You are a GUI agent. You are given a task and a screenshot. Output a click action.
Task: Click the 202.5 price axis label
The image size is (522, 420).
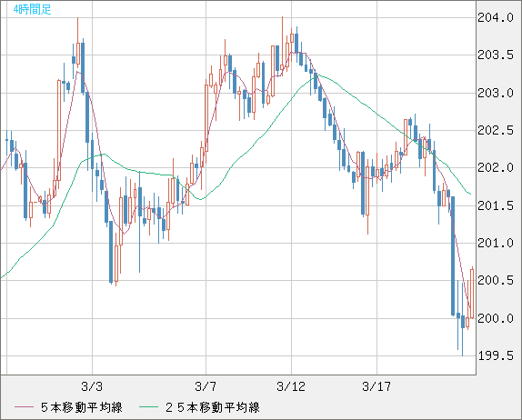[x=496, y=131]
